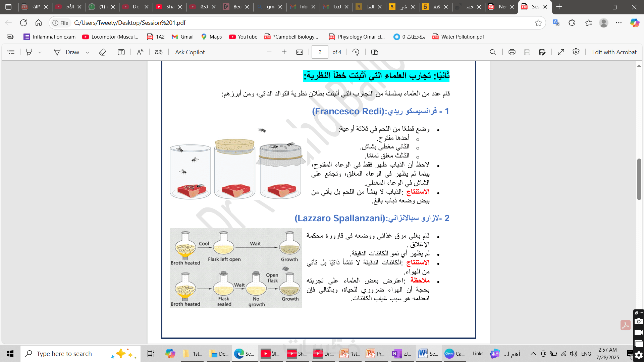This screenshot has width=644, height=362.
Task: Show hidden system tray icons chevron
Action: 533,354
